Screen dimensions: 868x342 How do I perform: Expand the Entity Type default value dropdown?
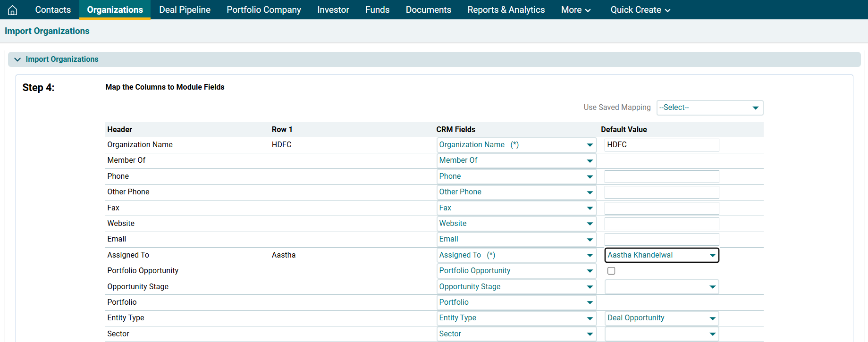(661, 318)
